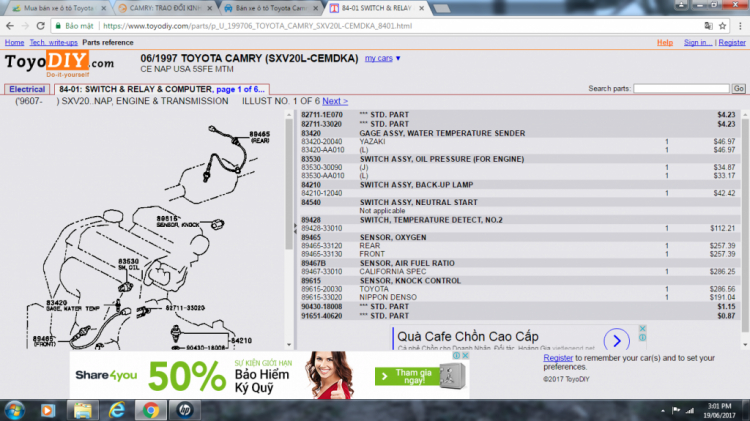
Task: Select the 84-01 Switch & Relay & Computer tab
Action: 162,89
